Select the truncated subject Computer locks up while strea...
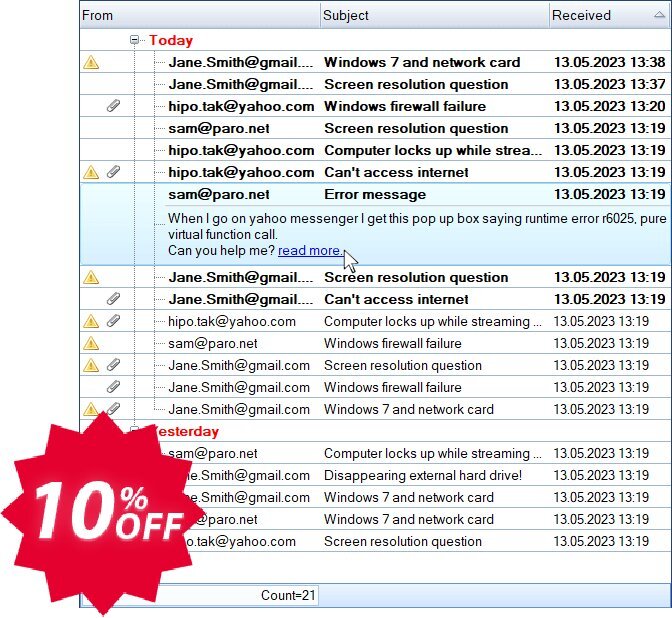Viewport: 672px width, 618px height. point(433,150)
